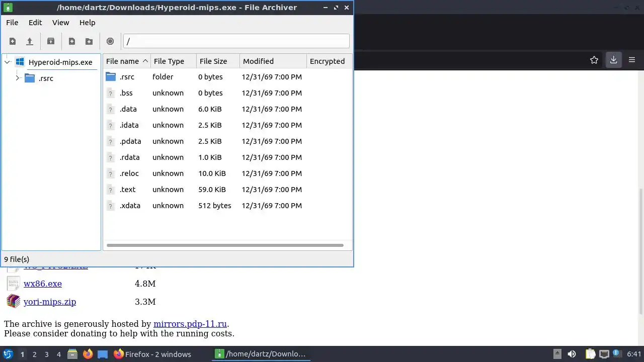This screenshot has width=644, height=362.
Task: Click Firefox bookmark star icon
Action: (x=594, y=60)
